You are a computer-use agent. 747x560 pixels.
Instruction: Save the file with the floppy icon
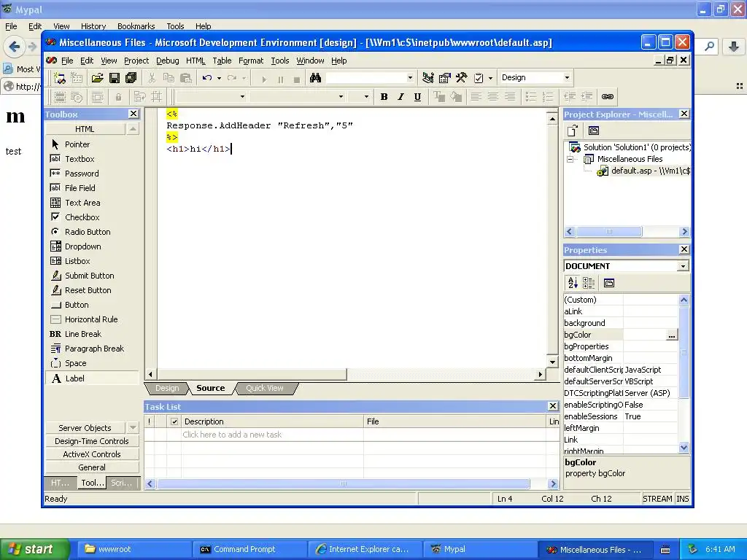pyautogui.click(x=115, y=77)
